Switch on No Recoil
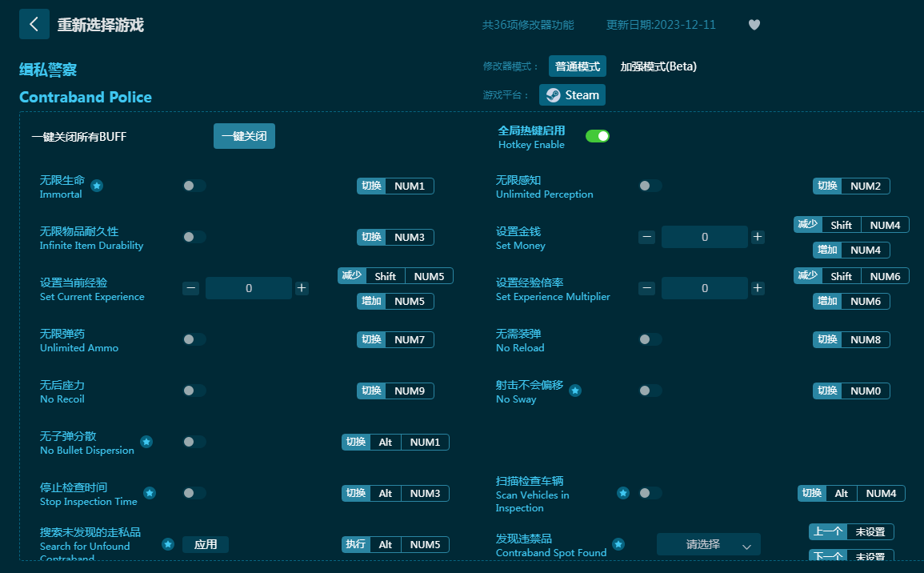Viewport: 924px width, 573px height. (194, 391)
